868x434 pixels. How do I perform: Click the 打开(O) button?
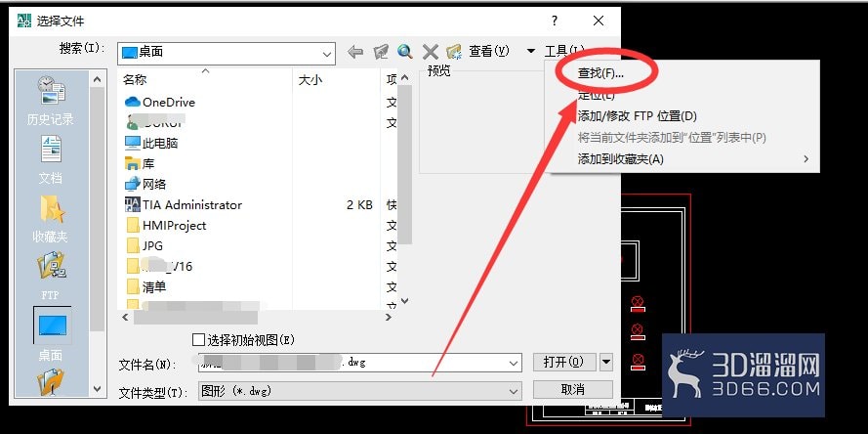[564, 363]
